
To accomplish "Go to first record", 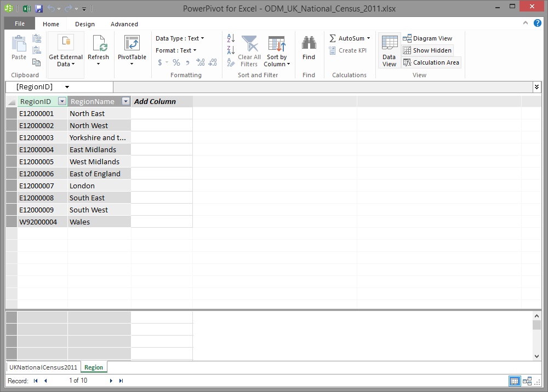I will pos(36,381).
